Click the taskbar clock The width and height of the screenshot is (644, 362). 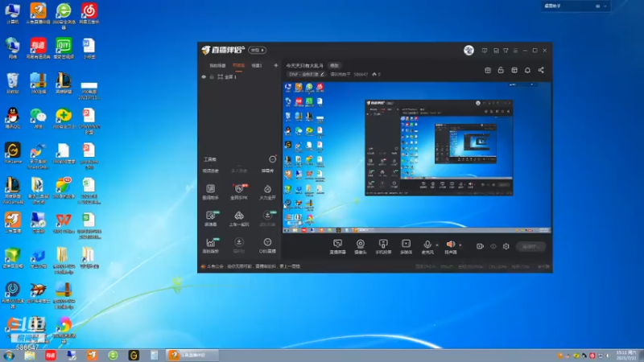point(627,355)
